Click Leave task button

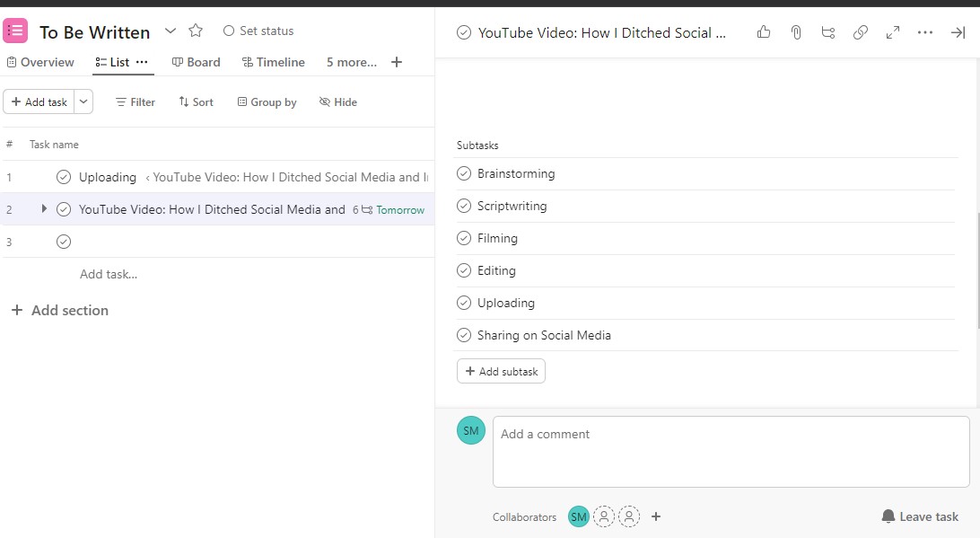pos(920,516)
